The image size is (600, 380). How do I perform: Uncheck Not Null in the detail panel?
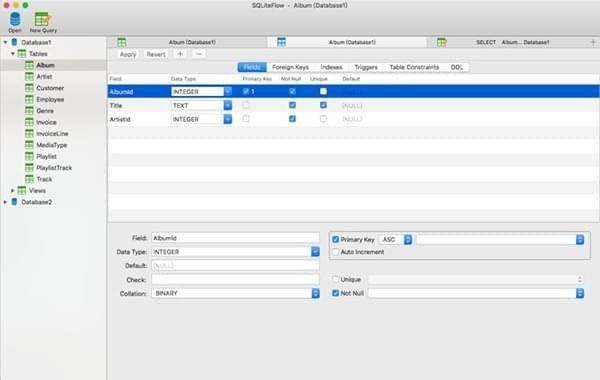point(336,293)
